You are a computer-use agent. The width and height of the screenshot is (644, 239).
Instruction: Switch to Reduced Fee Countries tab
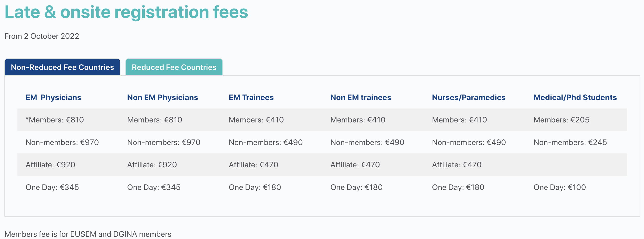click(x=174, y=67)
